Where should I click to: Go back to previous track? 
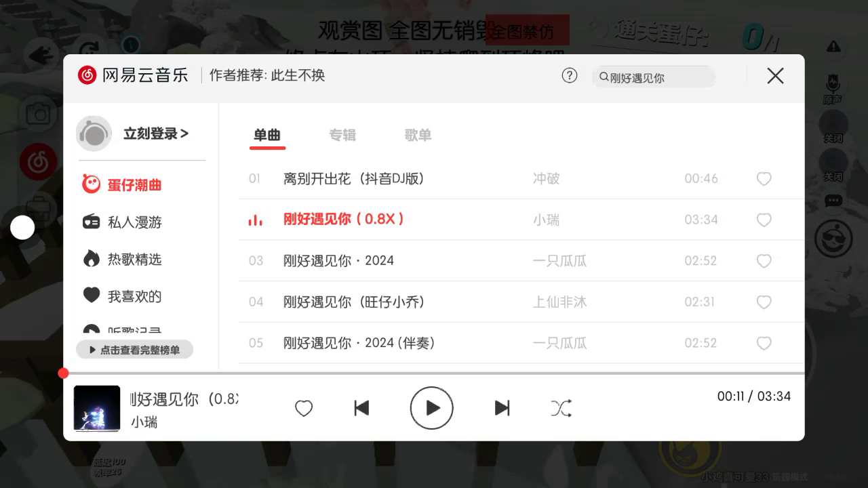pyautogui.click(x=361, y=407)
